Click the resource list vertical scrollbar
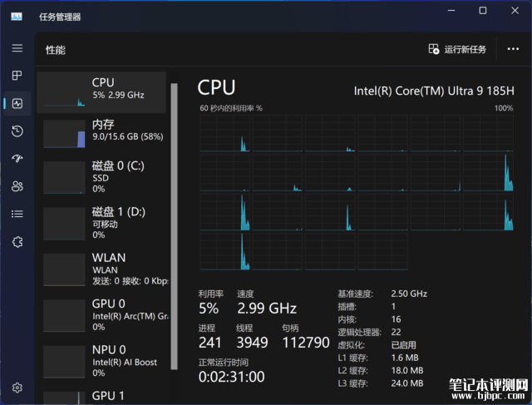This screenshot has width=532, height=405. 174,226
